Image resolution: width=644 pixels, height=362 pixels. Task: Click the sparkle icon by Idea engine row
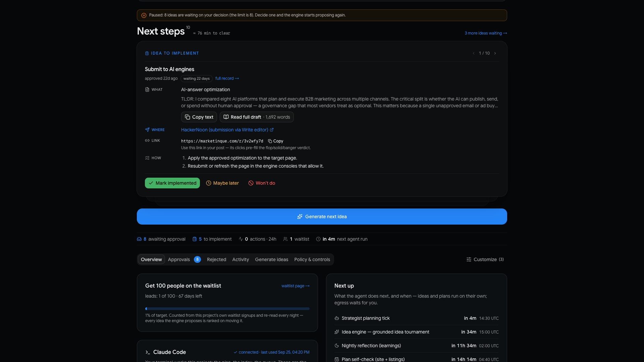[337, 332]
